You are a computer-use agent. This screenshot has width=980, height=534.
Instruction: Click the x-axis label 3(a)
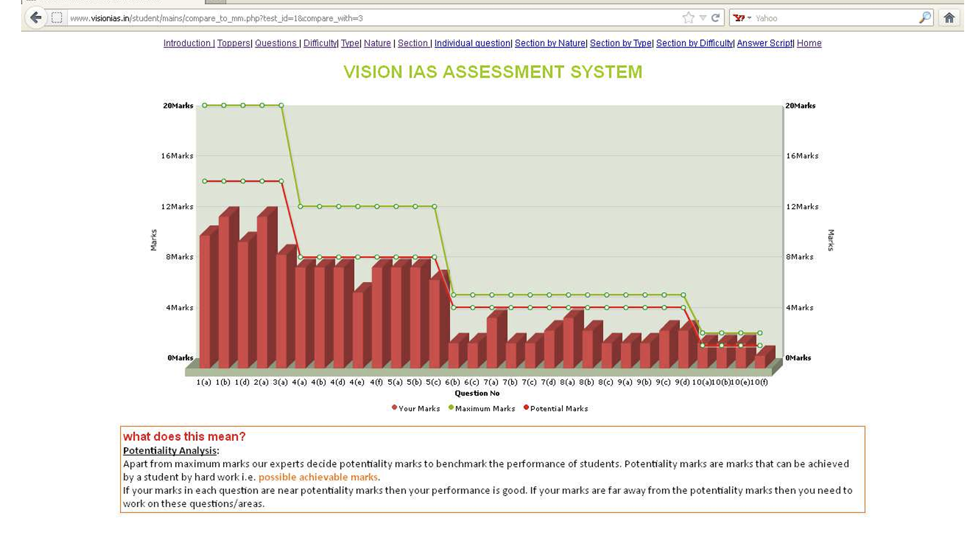tap(280, 382)
